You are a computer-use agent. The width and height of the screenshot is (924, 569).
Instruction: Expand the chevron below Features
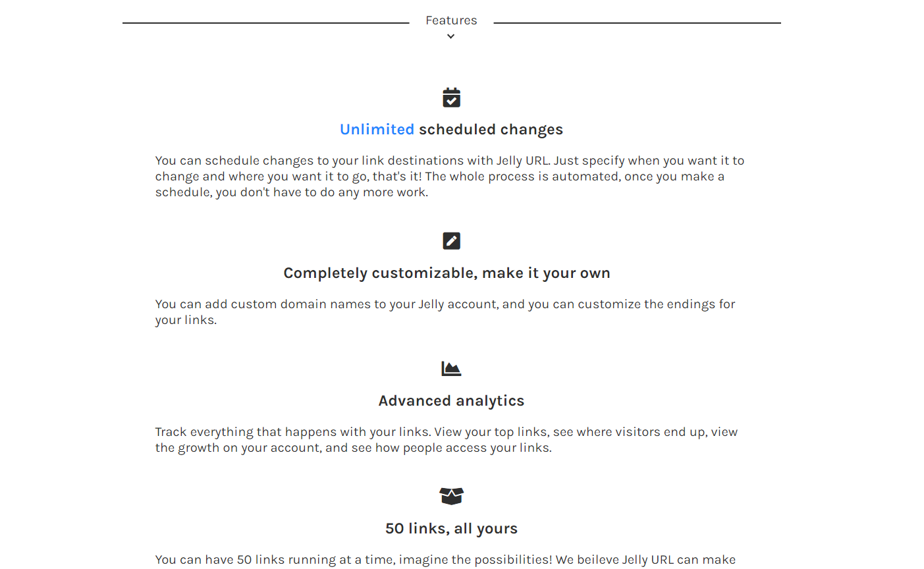tap(450, 37)
